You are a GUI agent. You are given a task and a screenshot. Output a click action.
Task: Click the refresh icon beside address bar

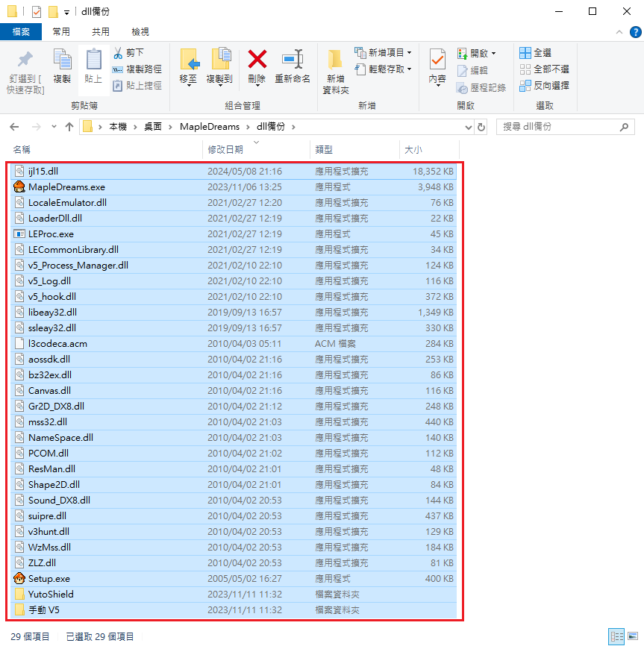point(481,127)
